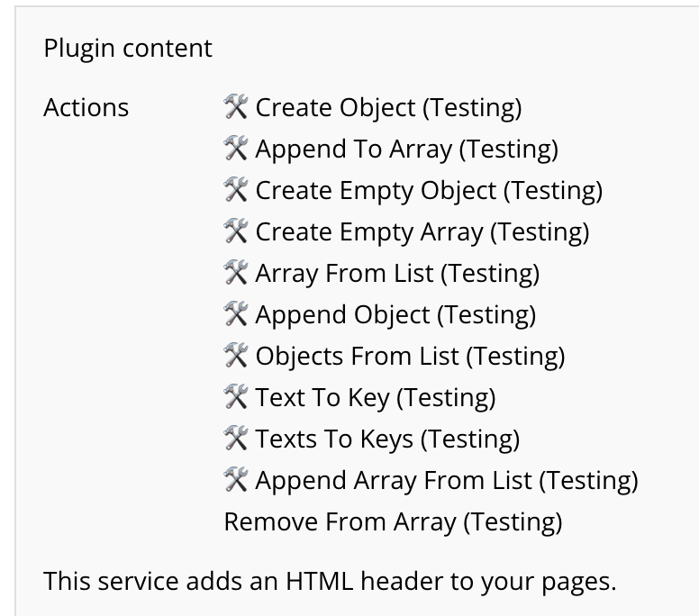Click the Plugin content heading
This screenshot has height=616, width=699.
pyautogui.click(x=128, y=48)
